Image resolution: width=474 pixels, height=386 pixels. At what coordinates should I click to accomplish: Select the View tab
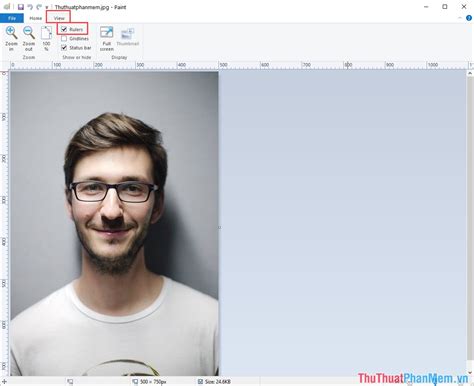[x=59, y=18]
